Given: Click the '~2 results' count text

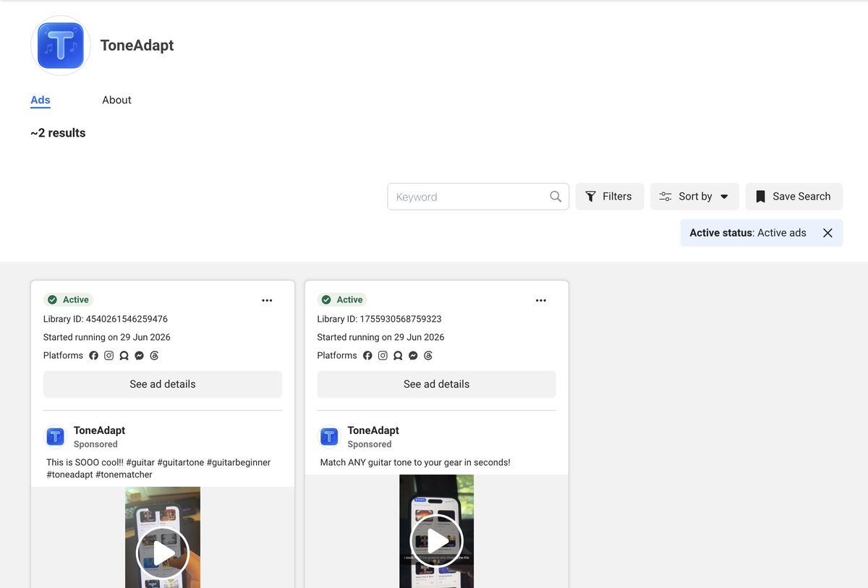Looking at the screenshot, I should pos(58,133).
